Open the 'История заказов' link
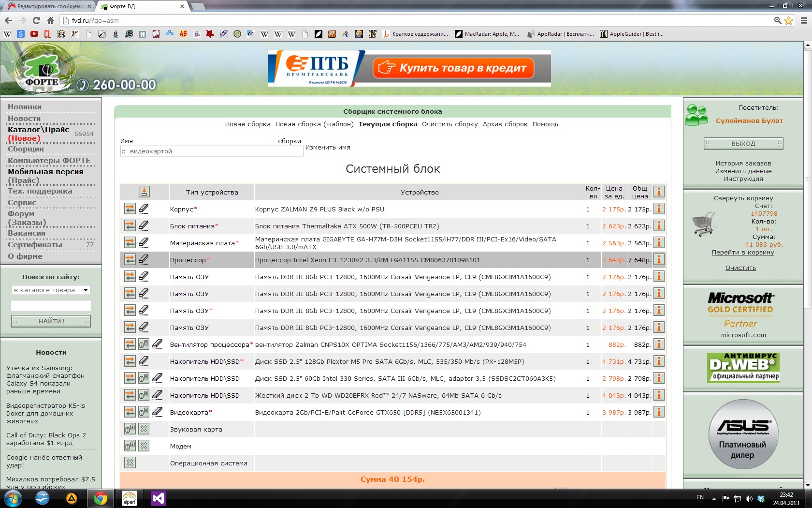The height and width of the screenshot is (508, 812). [x=743, y=163]
